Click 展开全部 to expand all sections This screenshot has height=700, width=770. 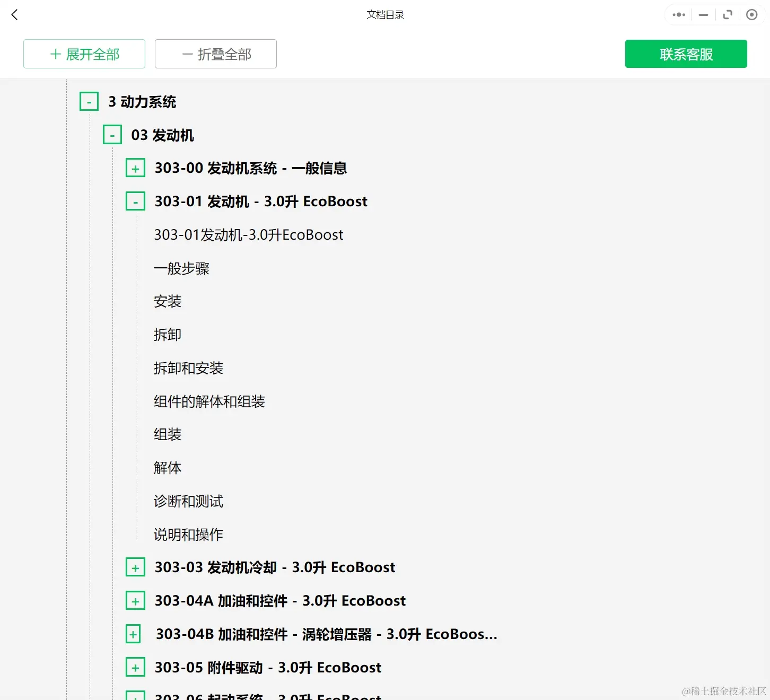(x=84, y=54)
